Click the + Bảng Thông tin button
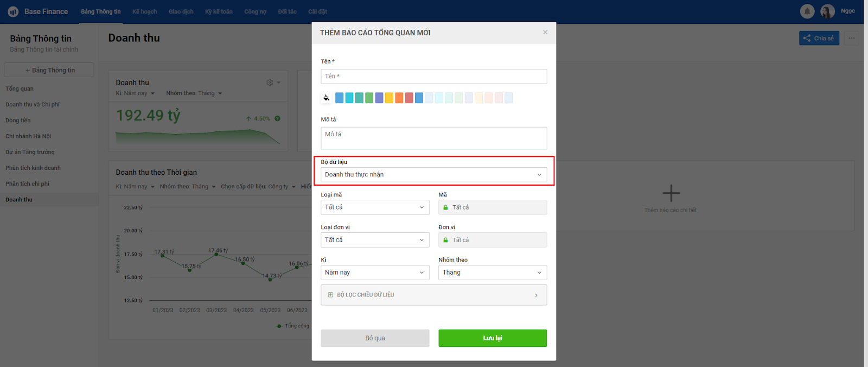The width and height of the screenshot is (868, 367). point(49,70)
